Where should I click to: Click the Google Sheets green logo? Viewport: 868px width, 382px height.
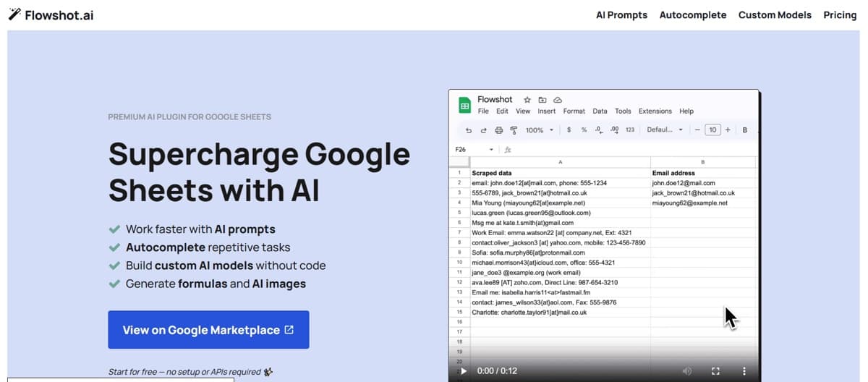pyautogui.click(x=464, y=106)
